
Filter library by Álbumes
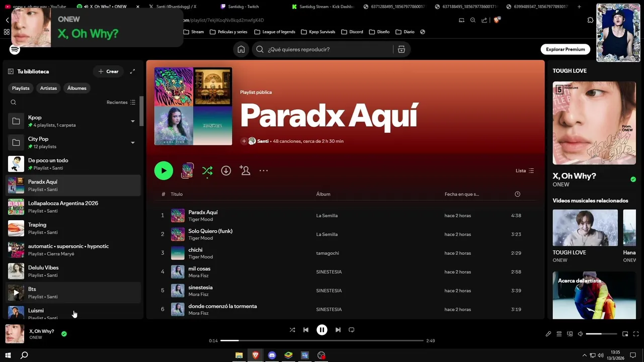pos(76,88)
